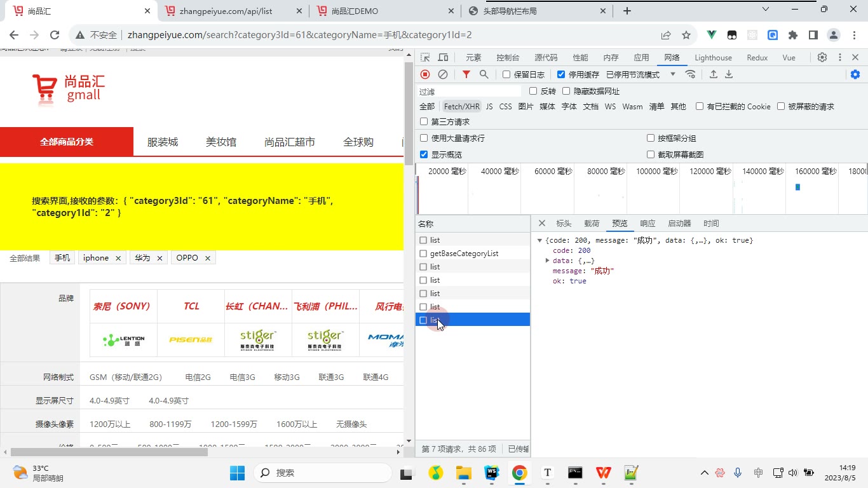This screenshot has width=868, height=488.
Task: Uncheck the 停用缓存 checkbox
Action: (x=561, y=74)
